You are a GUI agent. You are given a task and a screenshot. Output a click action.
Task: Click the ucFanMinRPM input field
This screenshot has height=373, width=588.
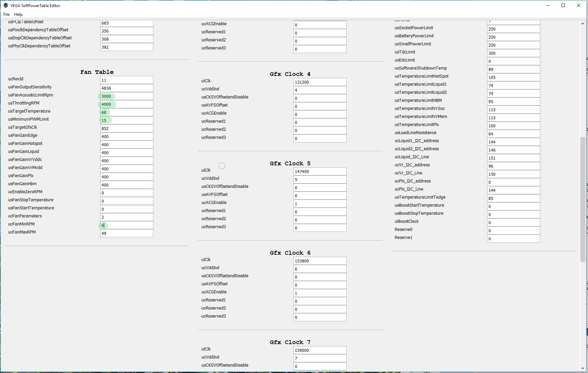pos(127,225)
